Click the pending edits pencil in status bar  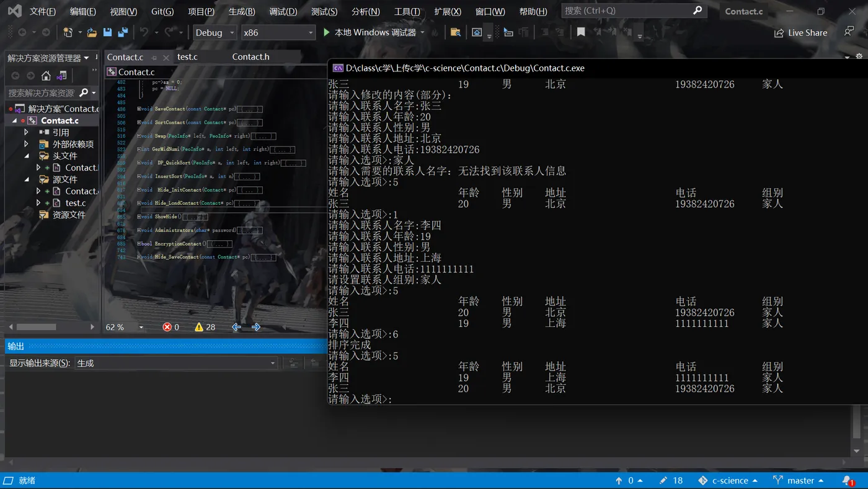663,480
